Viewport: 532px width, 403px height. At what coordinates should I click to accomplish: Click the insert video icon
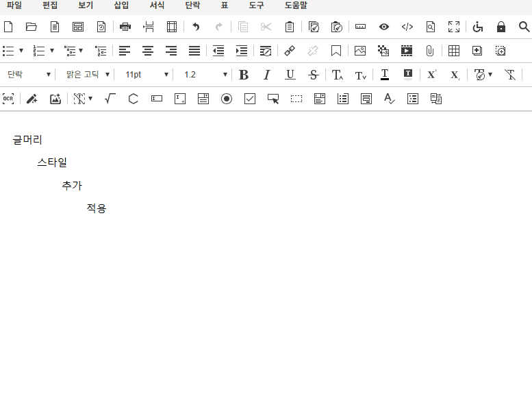[x=407, y=51]
